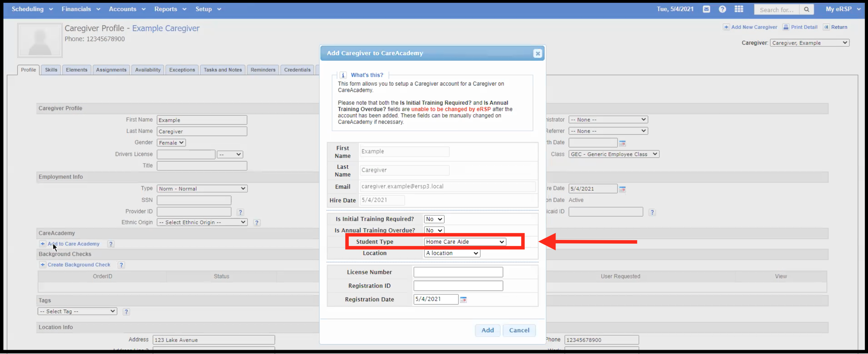The image size is (868, 354).
Task: Switch to the Tasks and Notes tab
Action: (223, 70)
